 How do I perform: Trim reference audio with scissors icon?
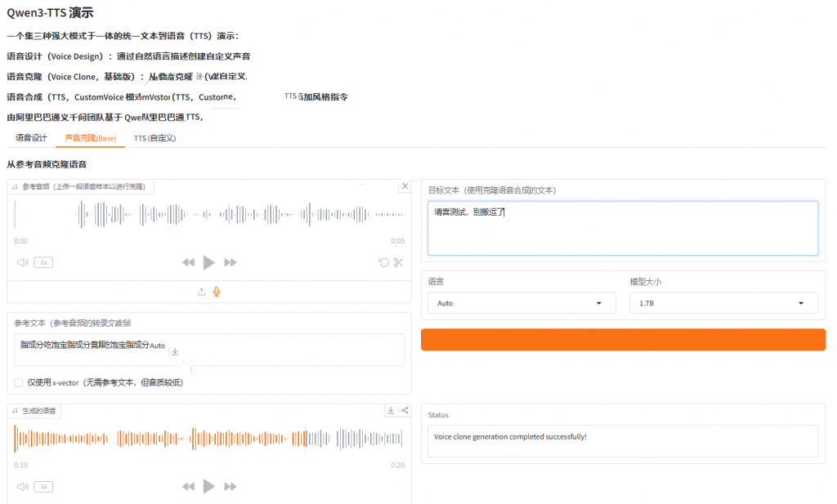click(399, 262)
